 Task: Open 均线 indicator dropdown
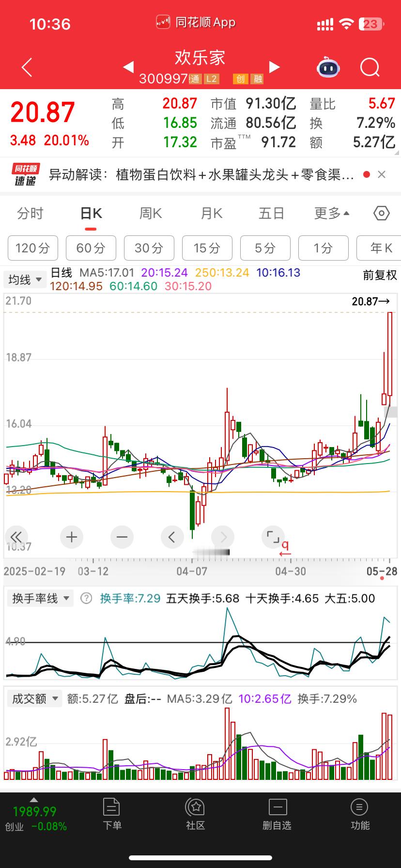(25, 279)
